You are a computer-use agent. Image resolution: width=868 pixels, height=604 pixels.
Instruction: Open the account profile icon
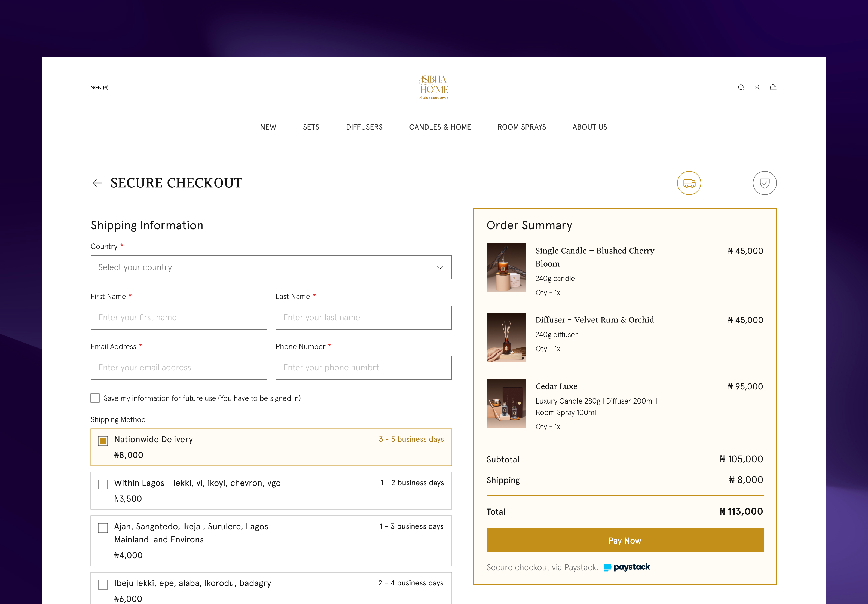point(757,87)
